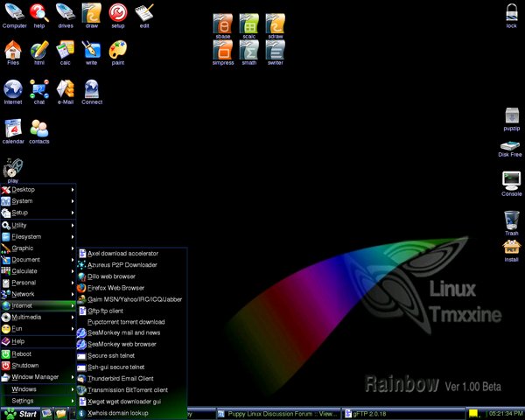Expand the System submenu
The width and height of the screenshot is (525, 420).
coord(38,201)
